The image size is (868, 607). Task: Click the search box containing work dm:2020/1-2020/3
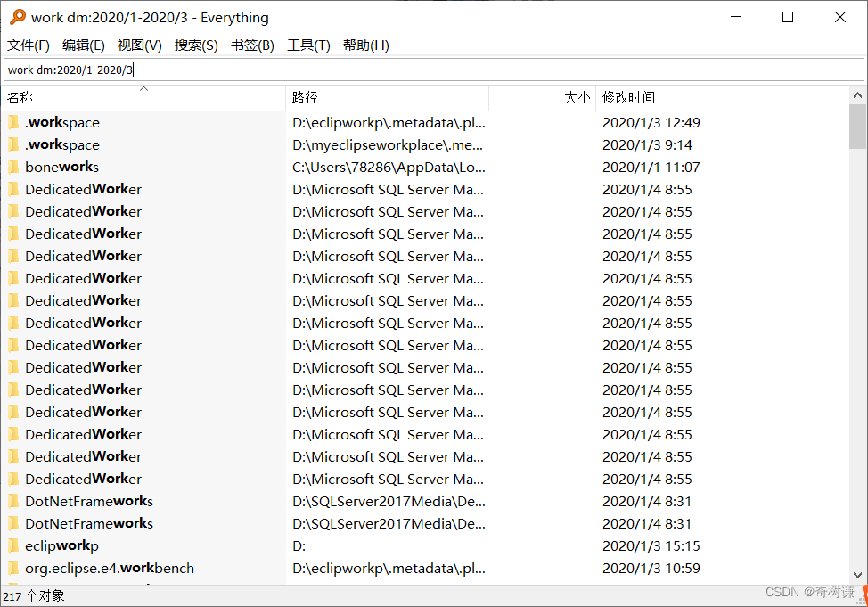tap(433, 70)
